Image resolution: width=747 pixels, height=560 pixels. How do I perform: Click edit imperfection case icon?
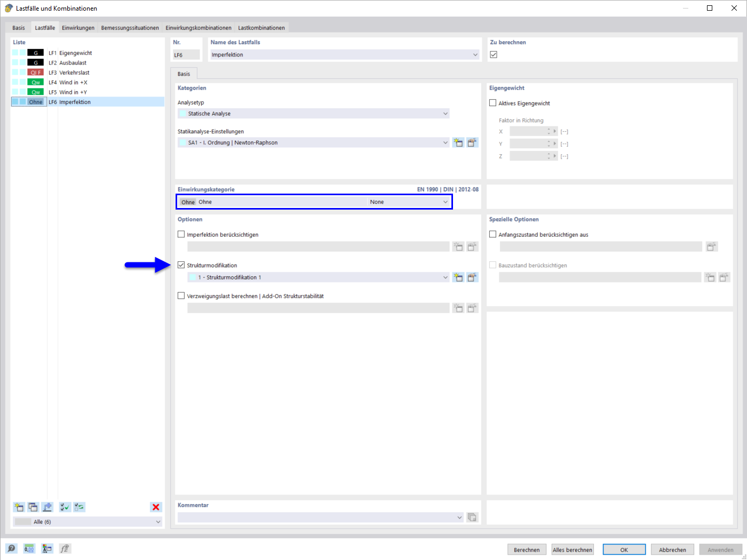click(472, 246)
